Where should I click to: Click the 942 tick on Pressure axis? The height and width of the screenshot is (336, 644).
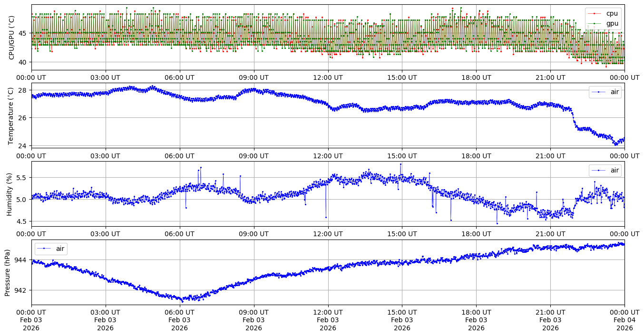click(21, 290)
